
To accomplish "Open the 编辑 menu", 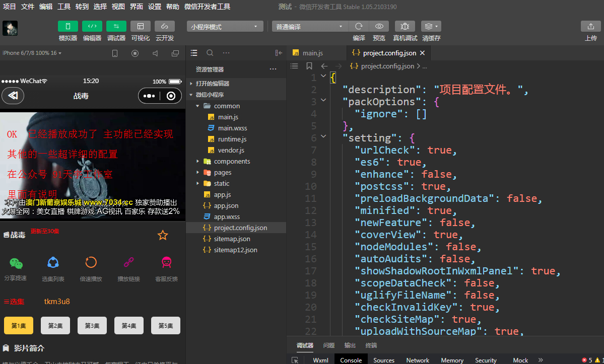I will tap(45, 7).
